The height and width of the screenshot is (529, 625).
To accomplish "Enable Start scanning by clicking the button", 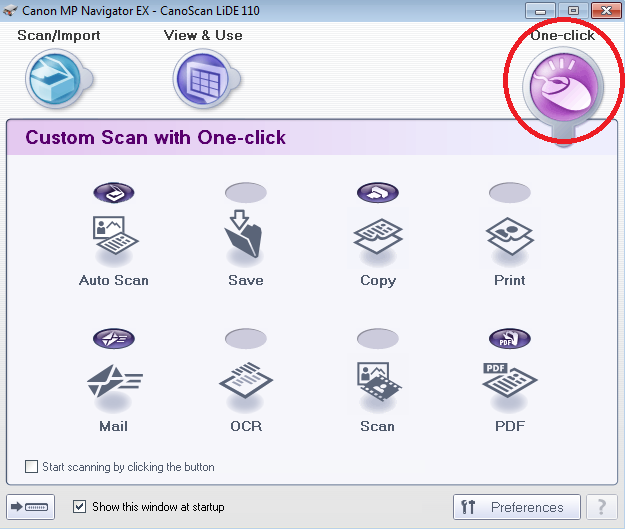I will (31, 466).
